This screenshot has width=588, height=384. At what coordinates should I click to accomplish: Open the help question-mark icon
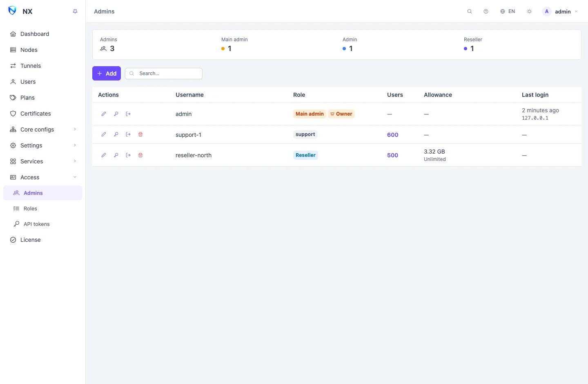[x=486, y=11]
